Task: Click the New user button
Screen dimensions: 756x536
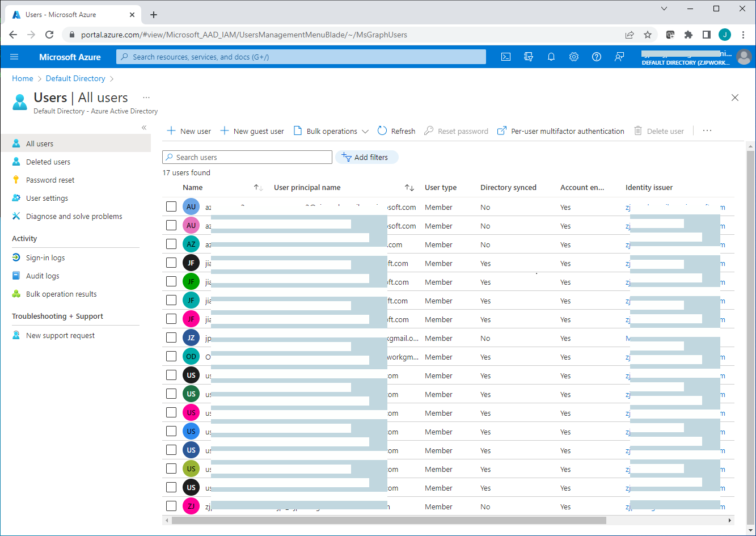Action: tap(189, 131)
